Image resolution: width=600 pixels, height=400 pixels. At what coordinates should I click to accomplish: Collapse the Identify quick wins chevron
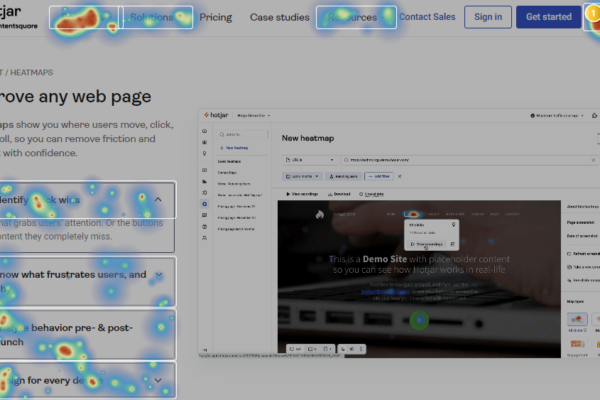tap(158, 199)
